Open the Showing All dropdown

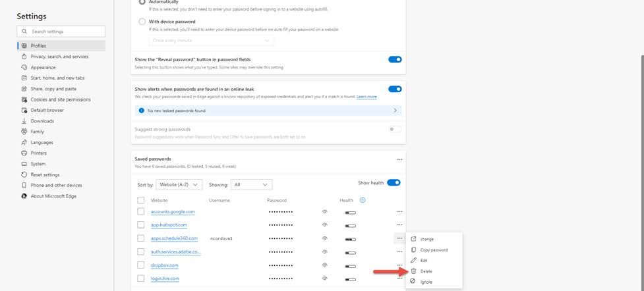coord(251,185)
